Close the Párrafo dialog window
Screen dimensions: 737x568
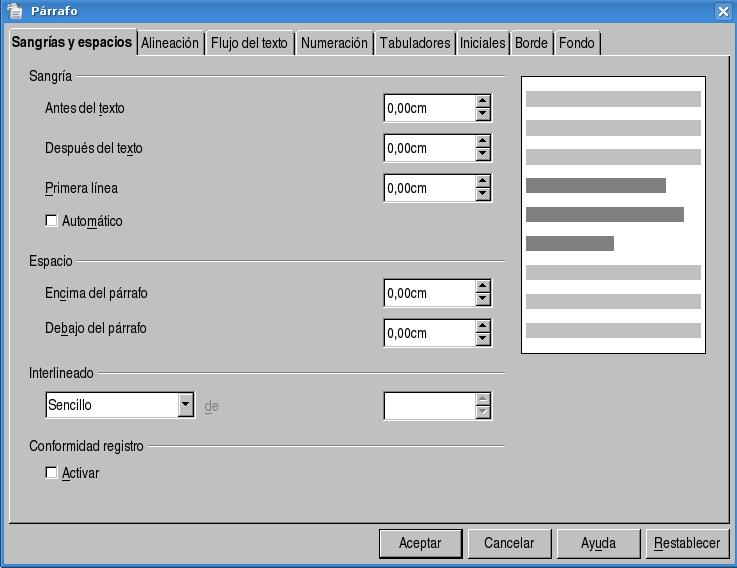point(724,11)
